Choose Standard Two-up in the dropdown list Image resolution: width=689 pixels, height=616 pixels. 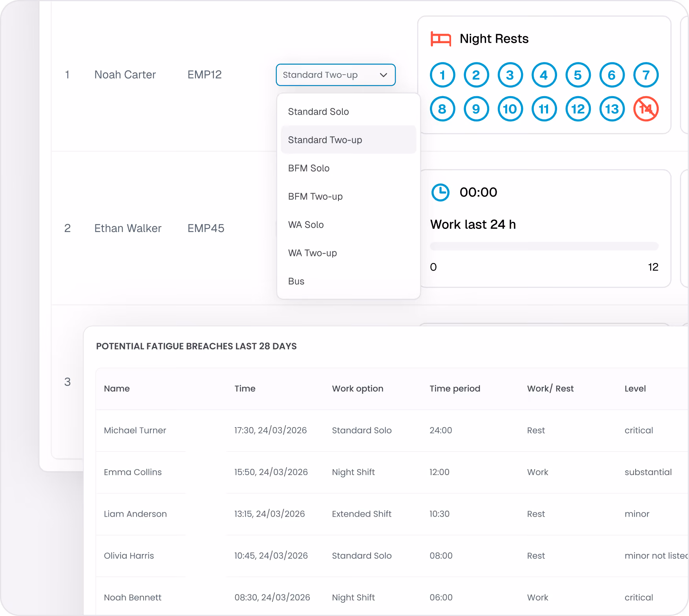tap(349, 140)
